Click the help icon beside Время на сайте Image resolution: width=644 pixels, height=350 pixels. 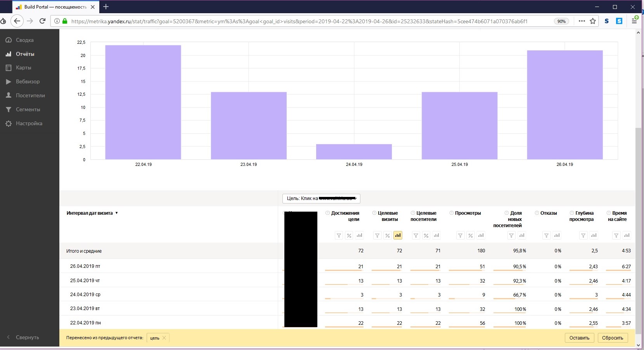click(609, 213)
